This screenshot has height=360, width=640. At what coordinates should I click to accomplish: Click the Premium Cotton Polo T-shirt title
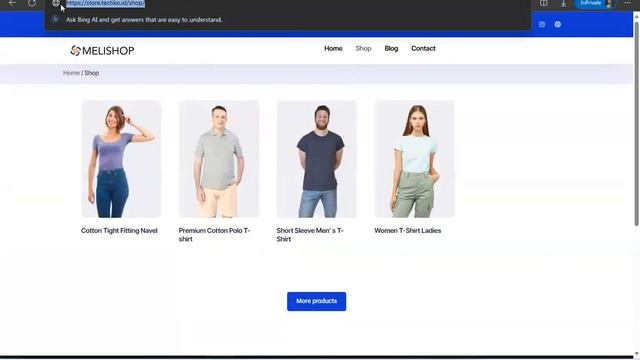pyautogui.click(x=214, y=235)
